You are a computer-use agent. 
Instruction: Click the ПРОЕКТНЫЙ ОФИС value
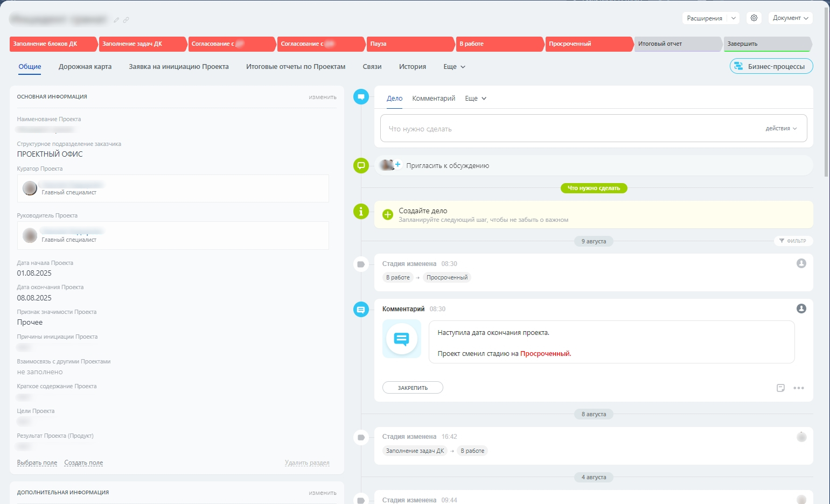(x=50, y=154)
